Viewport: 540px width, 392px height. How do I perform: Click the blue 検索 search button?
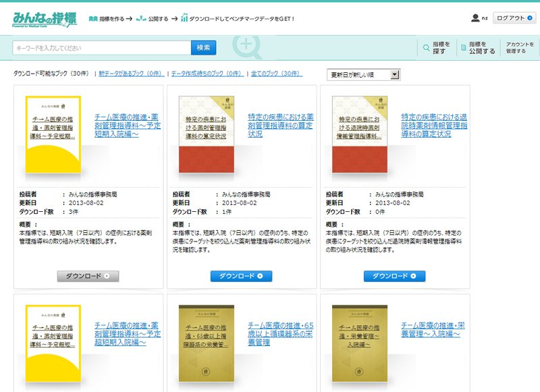pyautogui.click(x=204, y=48)
